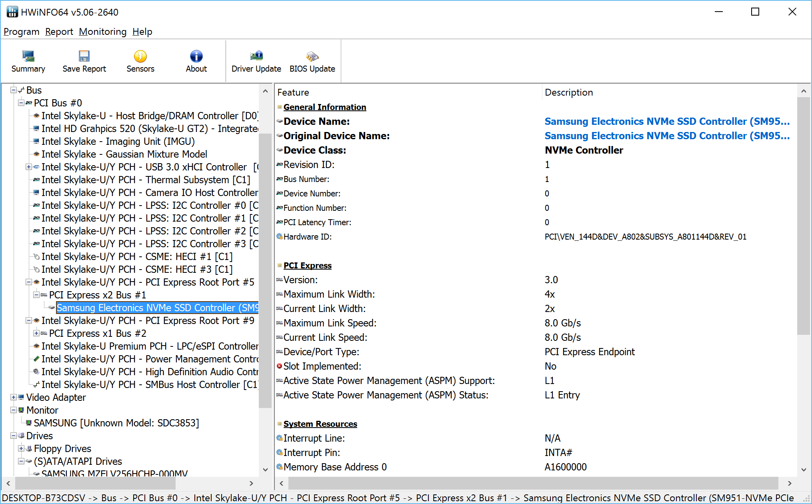Click the details panel vertical scrollbar thumb

(x=803, y=216)
